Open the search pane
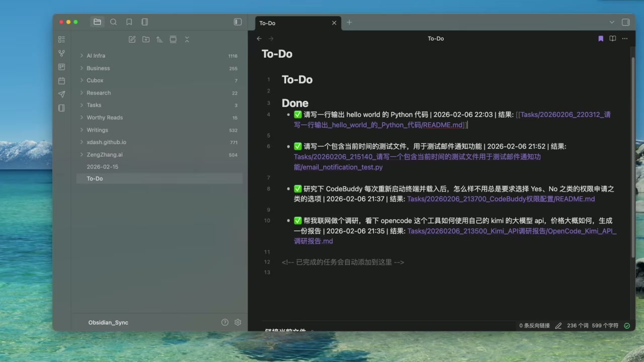Image resolution: width=644 pixels, height=362 pixels. (113, 22)
